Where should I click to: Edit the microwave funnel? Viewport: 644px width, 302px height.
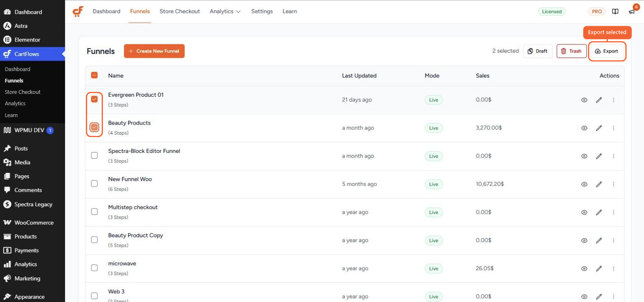(x=599, y=268)
